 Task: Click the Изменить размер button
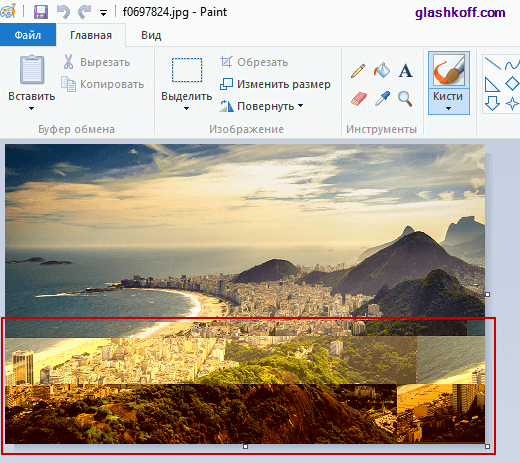275,84
